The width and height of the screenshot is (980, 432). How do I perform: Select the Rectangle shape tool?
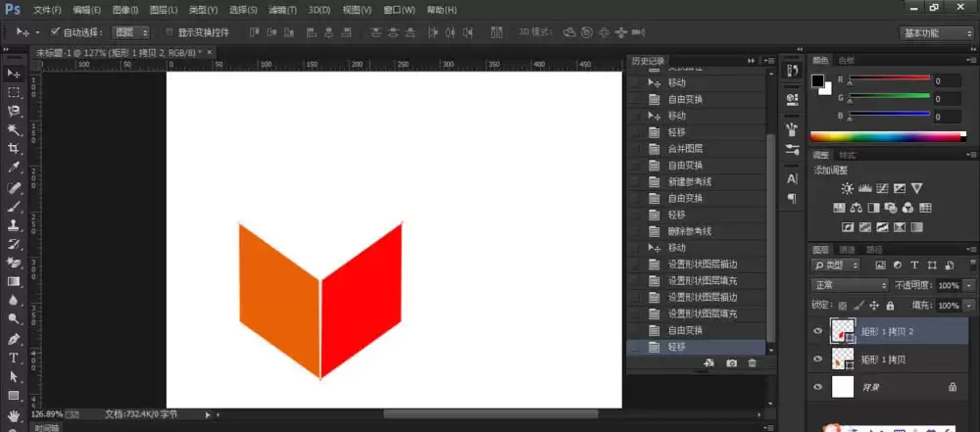(x=13, y=396)
